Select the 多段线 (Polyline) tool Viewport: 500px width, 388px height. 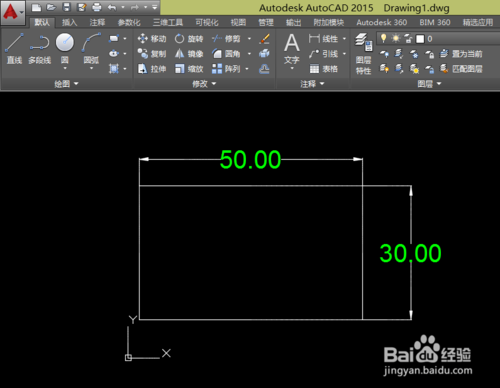point(39,49)
